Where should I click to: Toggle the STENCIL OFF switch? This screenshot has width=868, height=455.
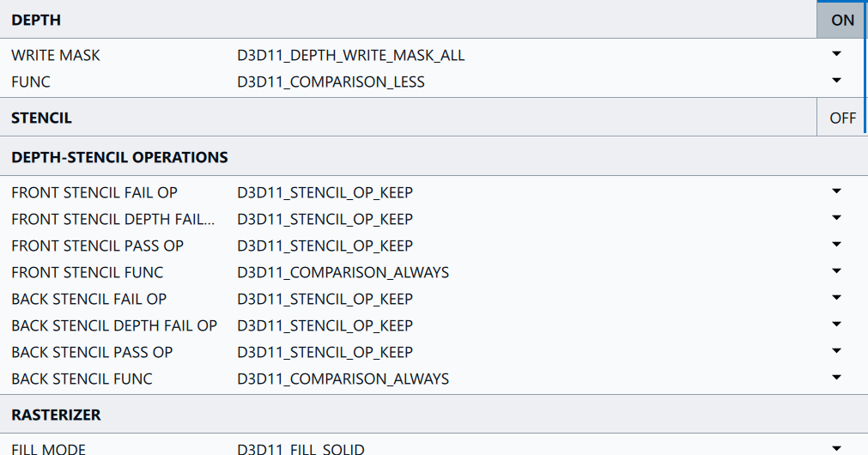842,118
